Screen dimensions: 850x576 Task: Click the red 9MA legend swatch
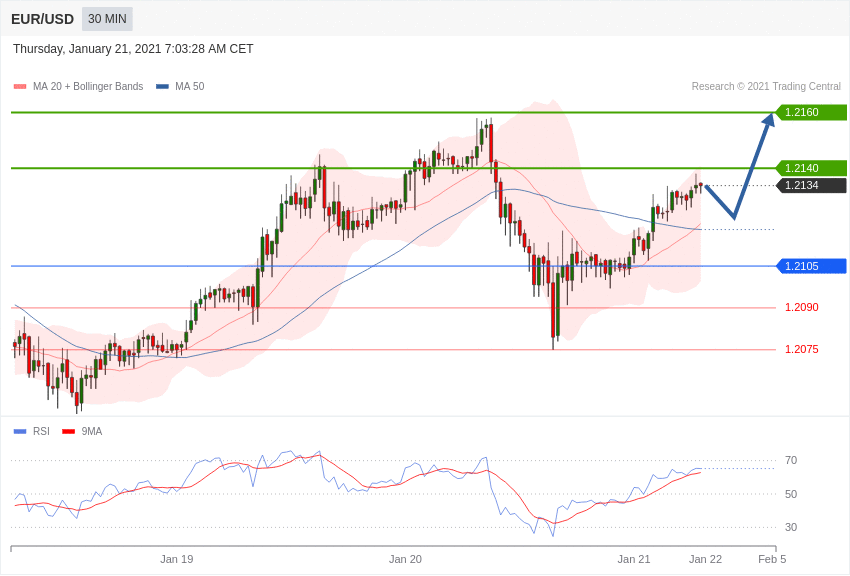tap(69, 432)
